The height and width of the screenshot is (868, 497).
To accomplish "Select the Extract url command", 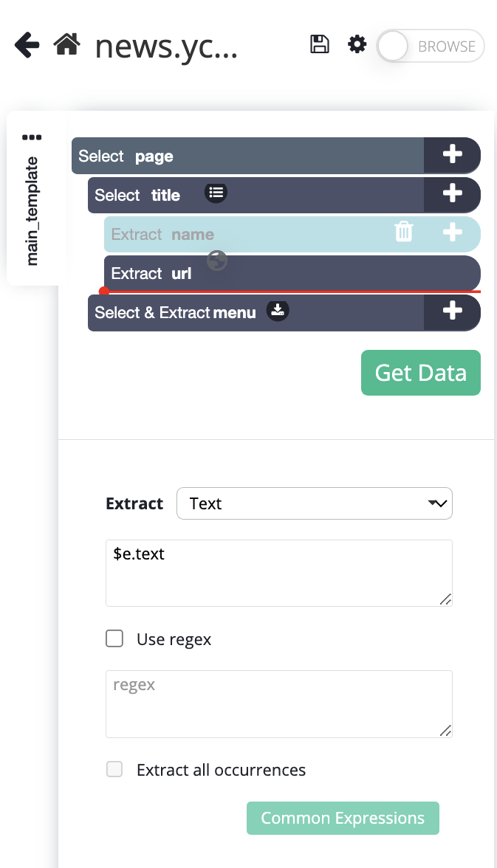I will pyautogui.click(x=292, y=273).
